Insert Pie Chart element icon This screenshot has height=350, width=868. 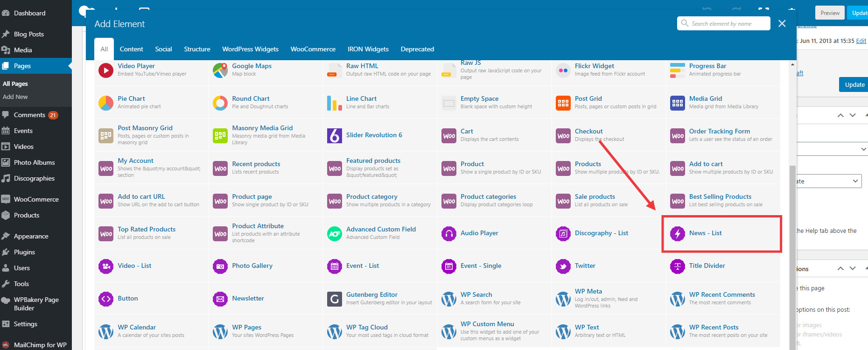(x=106, y=103)
